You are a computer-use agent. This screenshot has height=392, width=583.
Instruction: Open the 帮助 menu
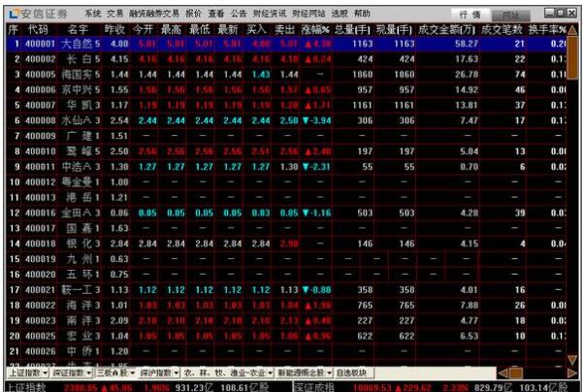pyautogui.click(x=362, y=14)
